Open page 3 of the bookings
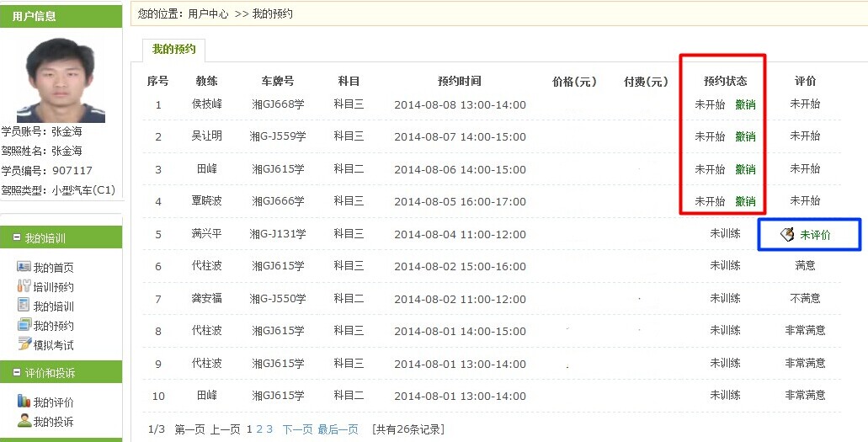Viewport: 868px width, 442px height. click(269, 429)
